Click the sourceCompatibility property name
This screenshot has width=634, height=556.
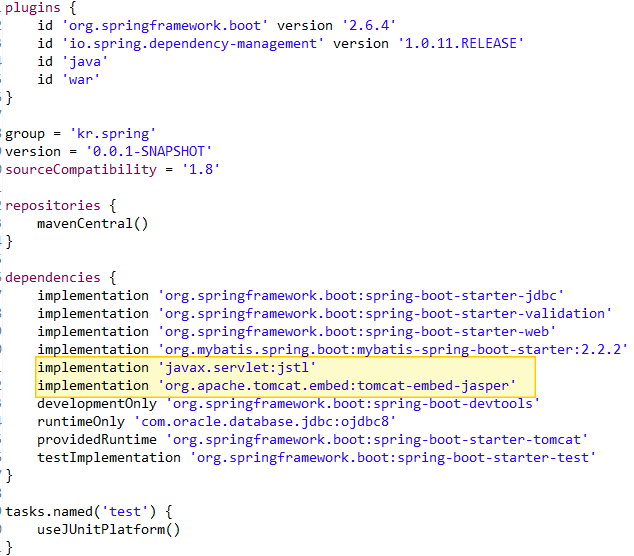point(81,170)
